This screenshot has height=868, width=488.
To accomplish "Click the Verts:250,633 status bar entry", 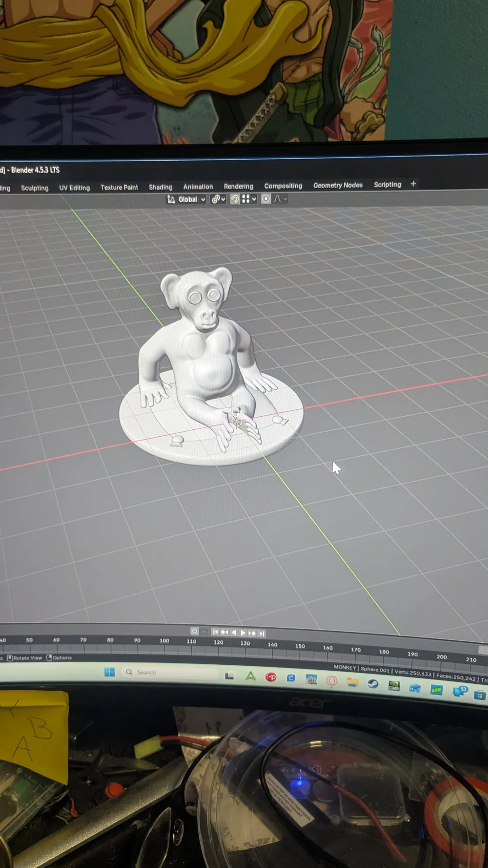I will pyautogui.click(x=413, y=673).
